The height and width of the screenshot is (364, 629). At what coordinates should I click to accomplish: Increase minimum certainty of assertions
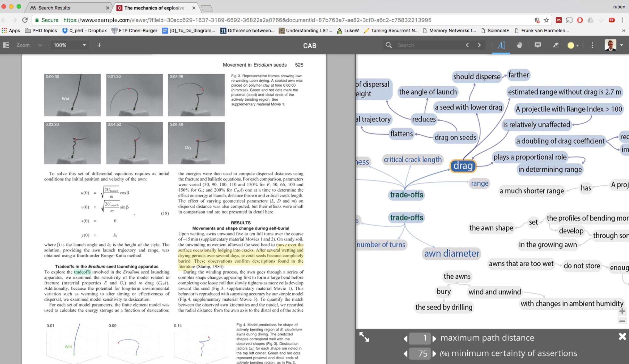tap(434, 353)
